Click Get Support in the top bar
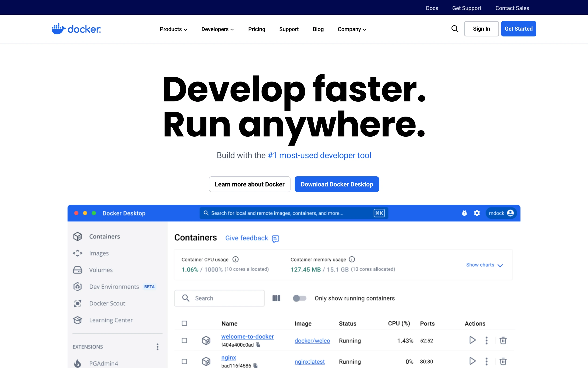This screenshot has width=588, height=368. pos(467,8)
